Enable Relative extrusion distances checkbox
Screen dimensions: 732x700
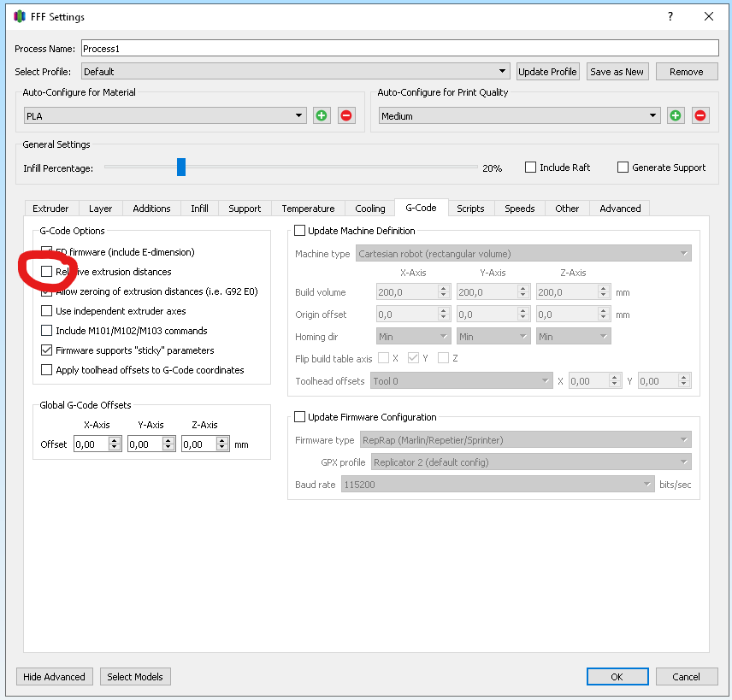pyautogui.click(x=47, y=272)
